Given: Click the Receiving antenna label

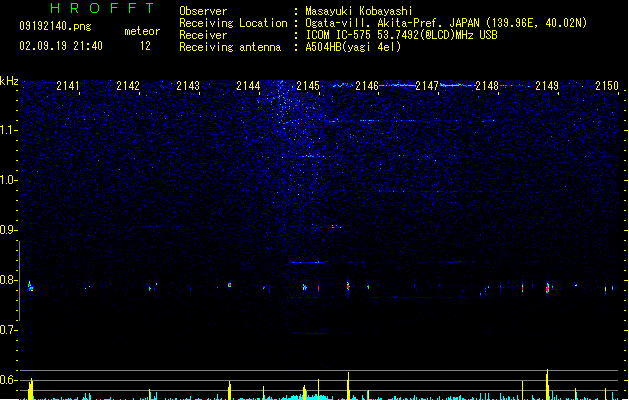Looking at the screenshot, I should 230,47.
